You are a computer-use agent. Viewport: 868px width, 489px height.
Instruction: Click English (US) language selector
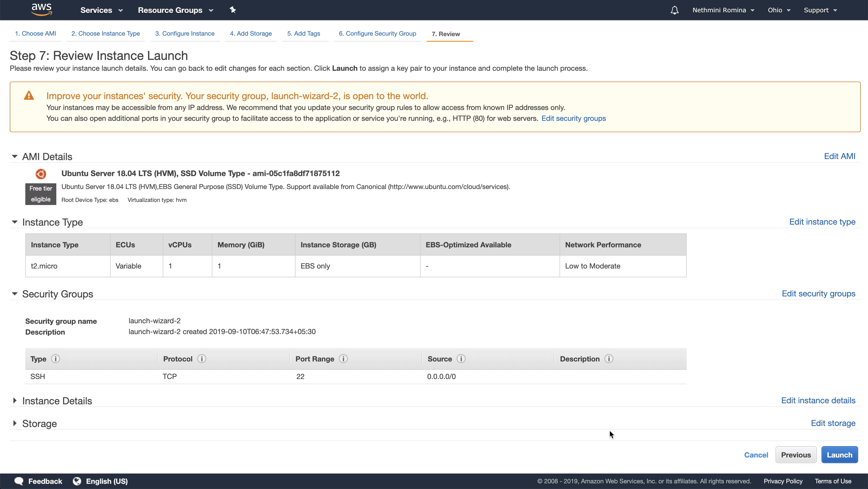[107, 481]
